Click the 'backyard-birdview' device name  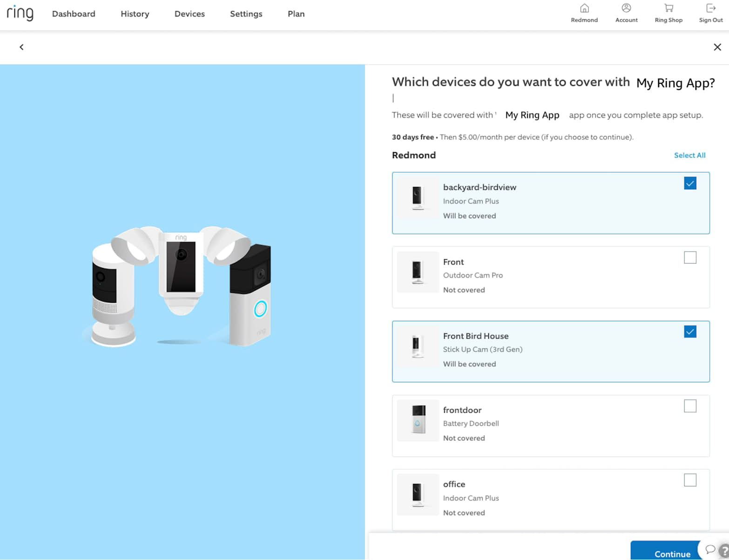(479, 187)
